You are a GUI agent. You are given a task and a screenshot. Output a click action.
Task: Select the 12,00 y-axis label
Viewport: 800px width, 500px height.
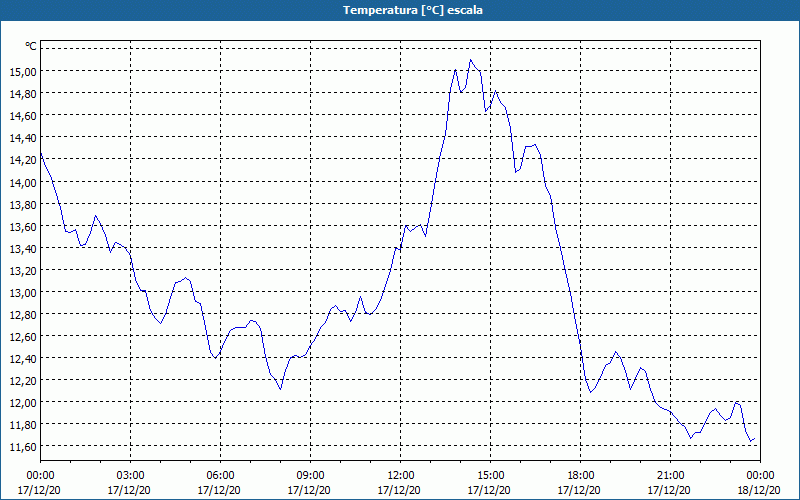(x=23, y=403)
